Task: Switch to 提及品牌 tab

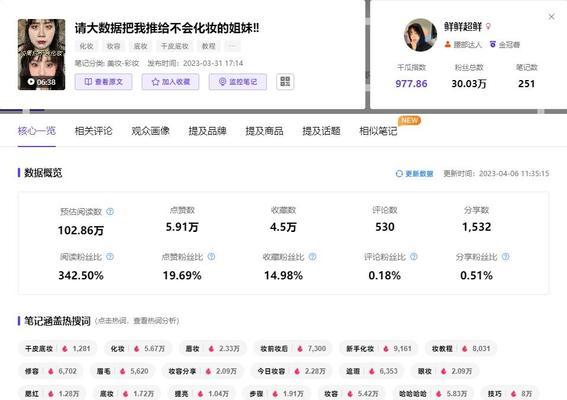Action: click(x=208, y=131)
